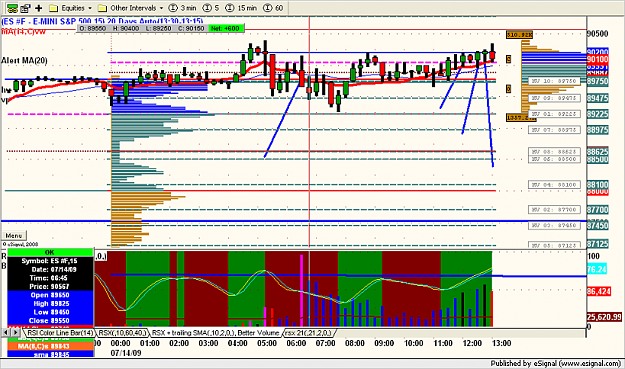Image resolution: width=625 pixels, height=369 pixels.
Task: Click the 88625 price axis marker
Action: coord(597,152)
